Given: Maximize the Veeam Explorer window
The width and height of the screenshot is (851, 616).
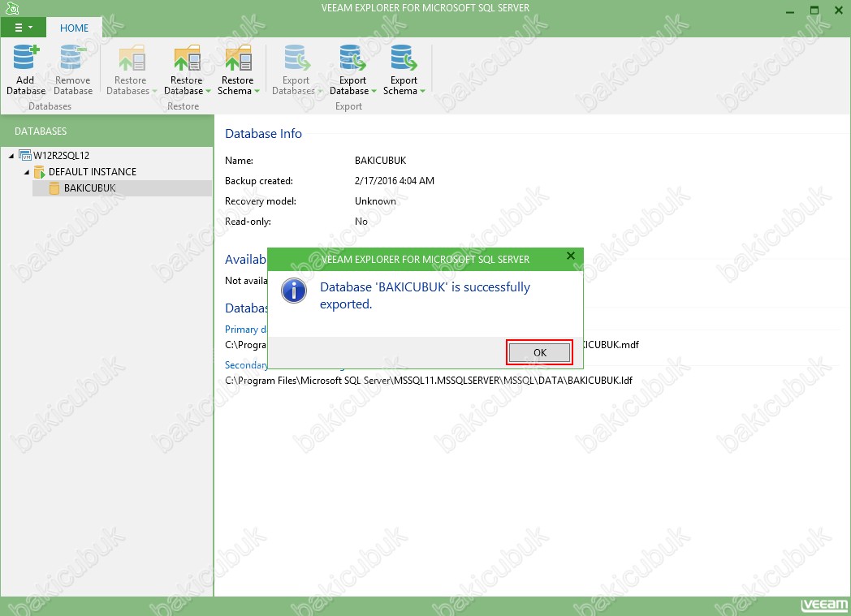Looking at the screenshot, I should click(814, 11).
